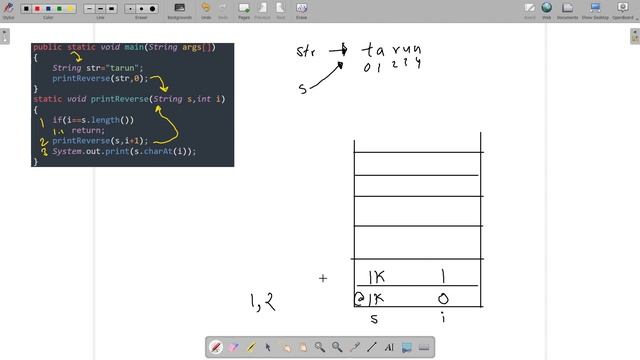Choose the small eraser size
Viewport: 640px width, 360px height.
coord(130,9)
